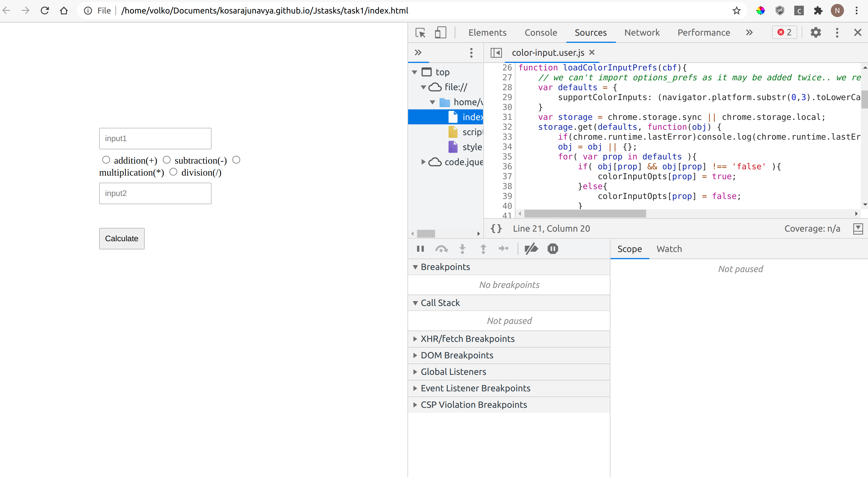Viewport: 868px width, 477px height.
Task: Click the step over next function call icon
Action: pyautogui.click(x=441, y=249)
